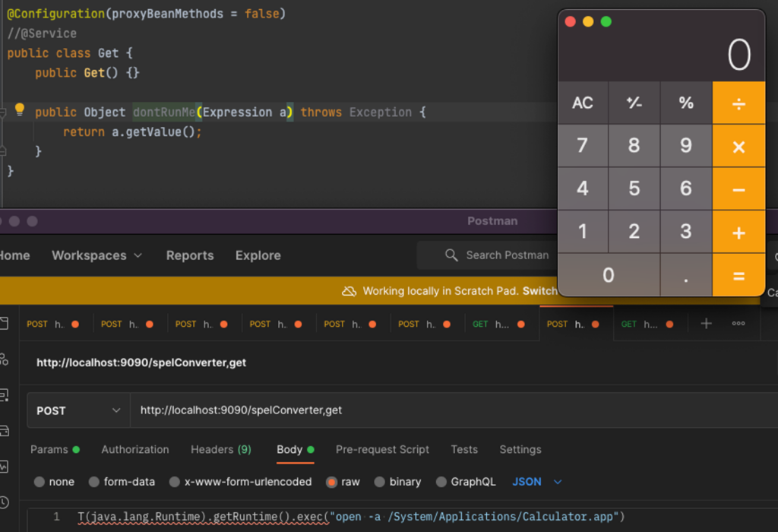Collapse the dontRunMe method using the gutter fold marker
Image resolution: width=778 pixels, height=532 pixels.
point(2,112)
